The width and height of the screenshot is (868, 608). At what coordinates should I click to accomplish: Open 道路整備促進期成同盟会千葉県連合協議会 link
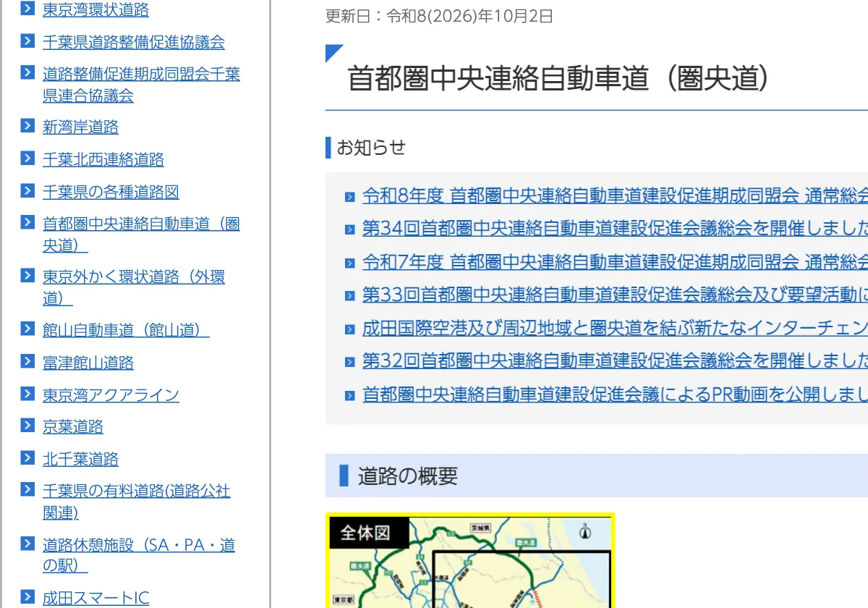(141, 85)
